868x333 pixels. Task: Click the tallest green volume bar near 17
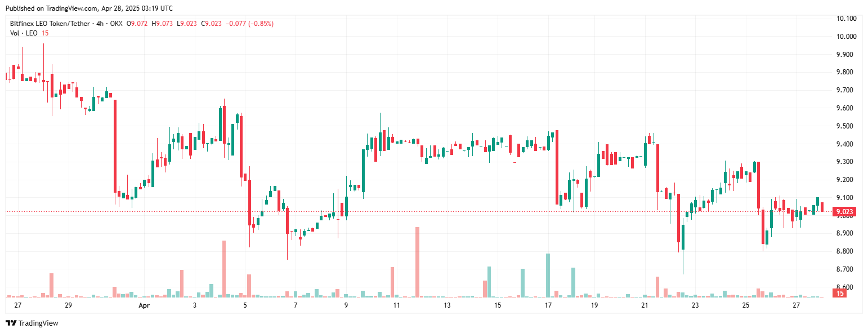548,276
